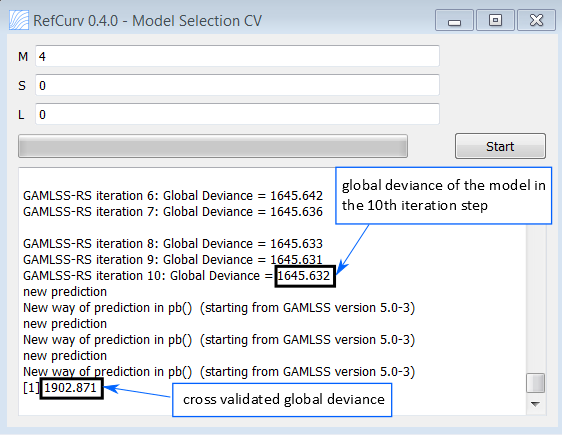Screen dimensions: 562x435
Task: Focus the L input field containing 0
Action: (237, 114)
